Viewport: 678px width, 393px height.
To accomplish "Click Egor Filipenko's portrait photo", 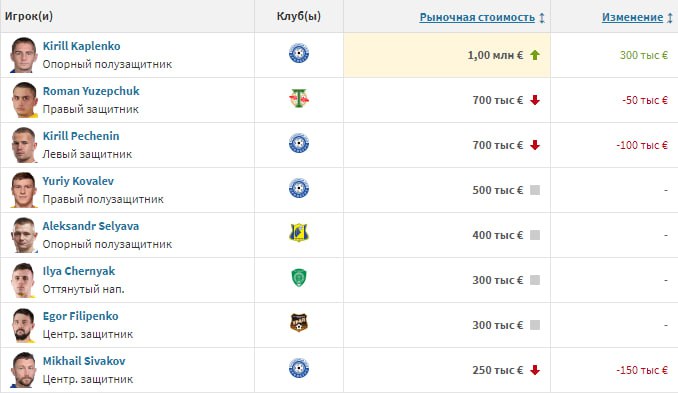I will coord(23,325).
